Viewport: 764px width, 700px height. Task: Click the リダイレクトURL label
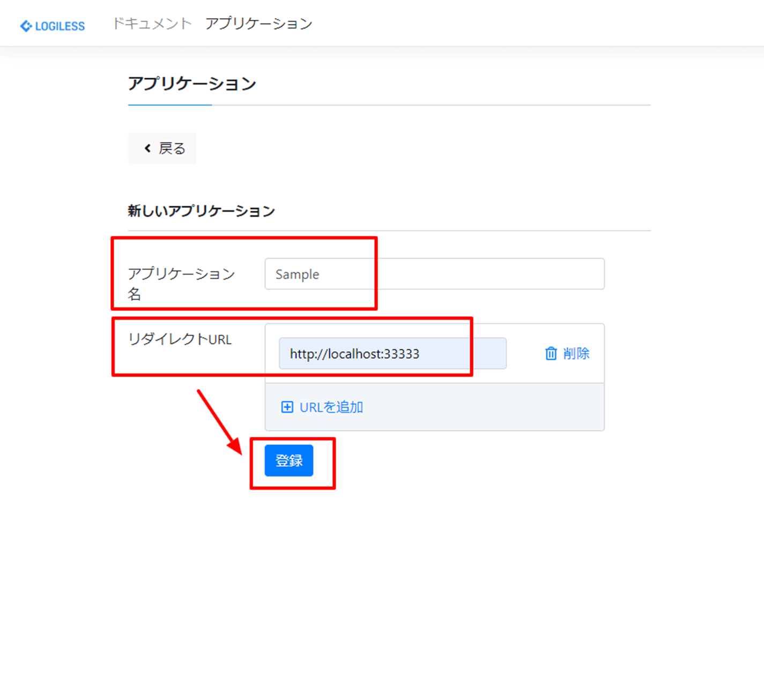180,339
